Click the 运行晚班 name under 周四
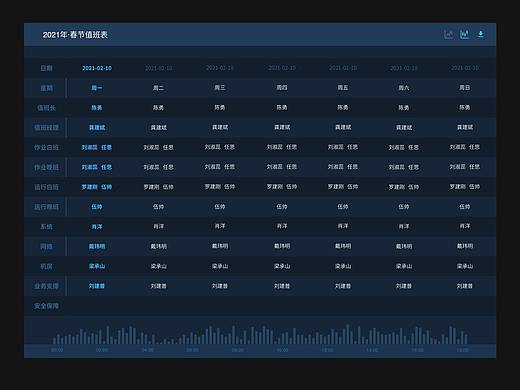Viewport: 520px width, 390px height. tap(282, 207)
